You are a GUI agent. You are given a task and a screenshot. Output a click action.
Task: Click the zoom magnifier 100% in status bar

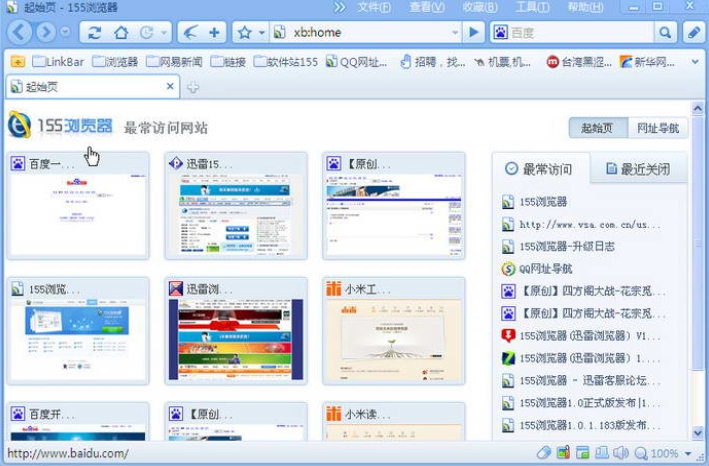coord(656,453)
